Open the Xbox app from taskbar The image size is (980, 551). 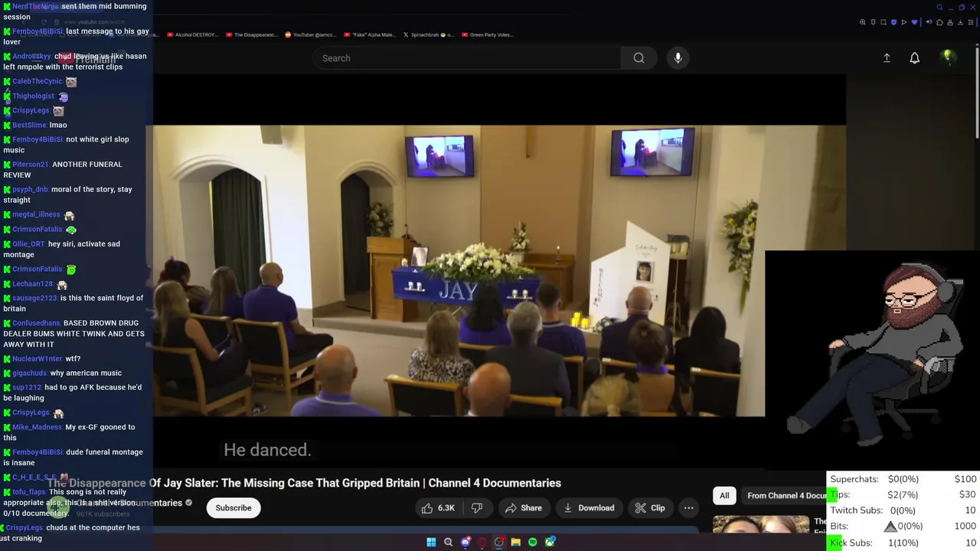pyautogui.click(x=550, y=542)
